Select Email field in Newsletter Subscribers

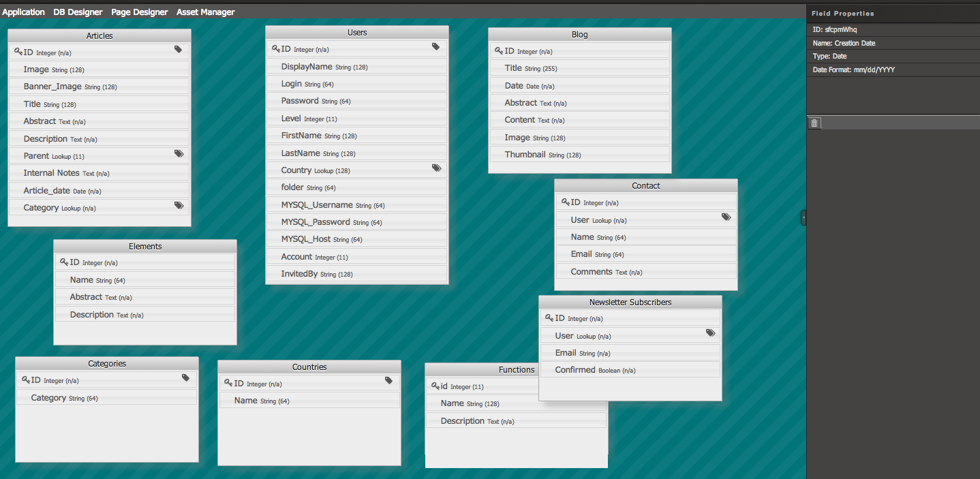tap(630, 353)
